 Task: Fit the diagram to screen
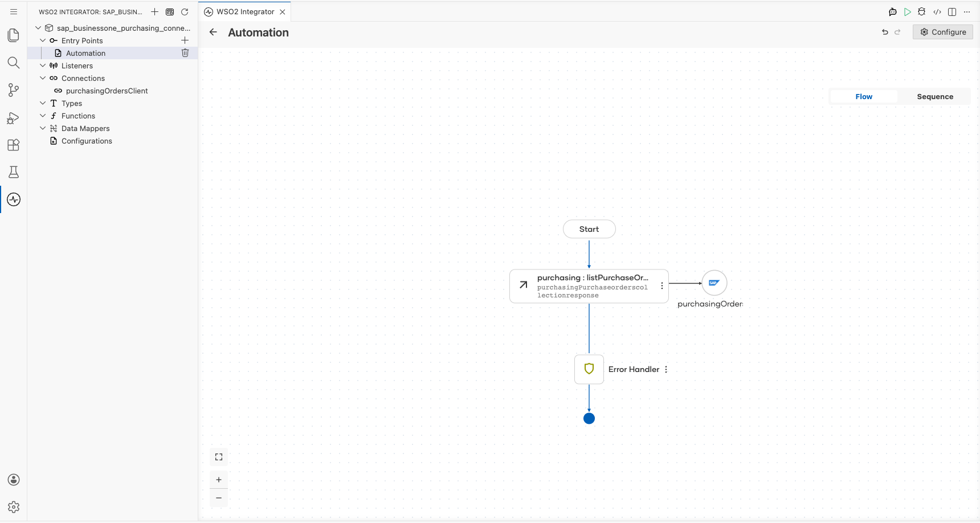pyautogui.click(x=219, y=457)
